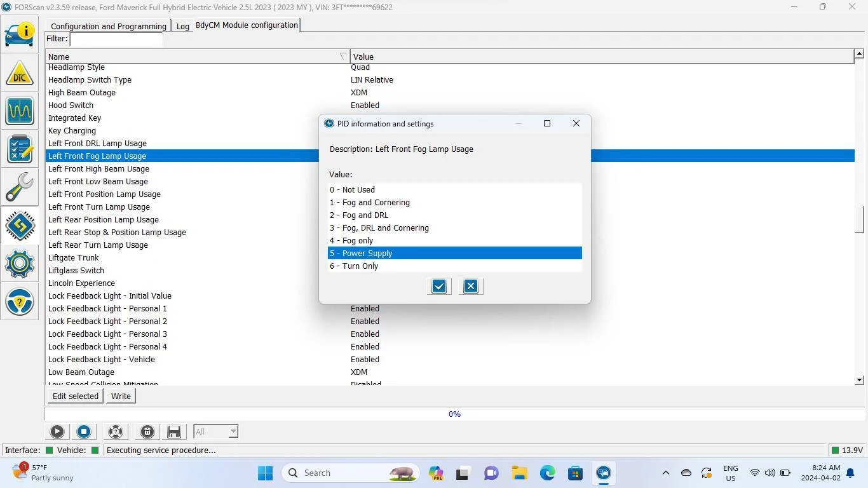868x488 pixels.
Task: Select the Left Rear Turn Lamp Usage row
Action: pyautogui.click(x=450, y=245)
